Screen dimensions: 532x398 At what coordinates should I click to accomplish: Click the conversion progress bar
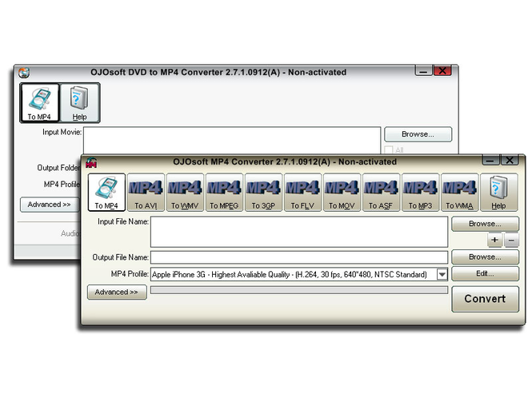(299, 290)
